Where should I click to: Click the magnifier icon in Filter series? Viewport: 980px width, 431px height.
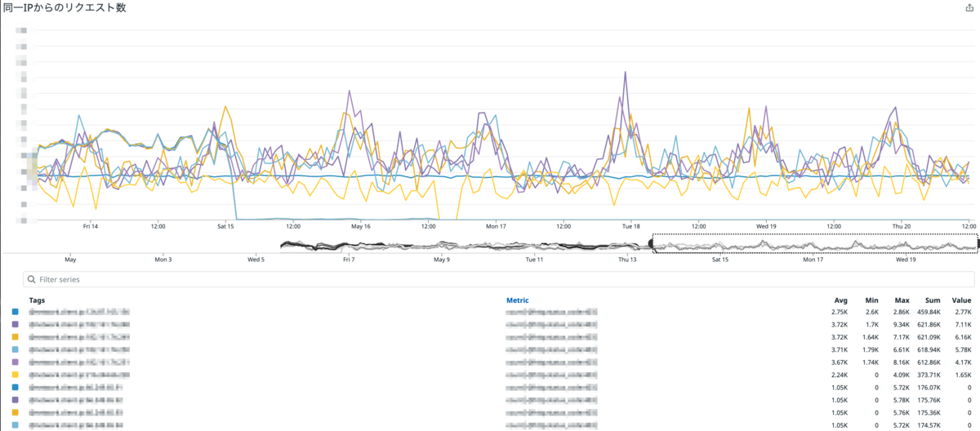point(31,279)
